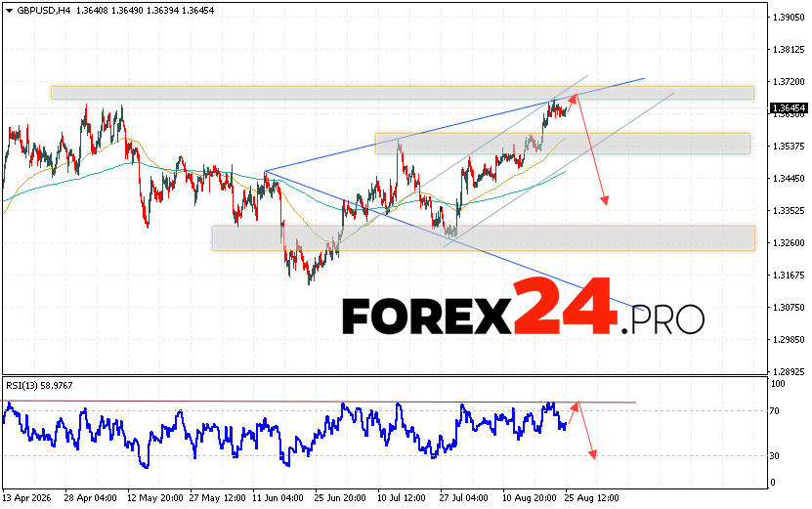Click price scale value 1.35375
The width and height of the screenshot is (812, 509).
789,146
